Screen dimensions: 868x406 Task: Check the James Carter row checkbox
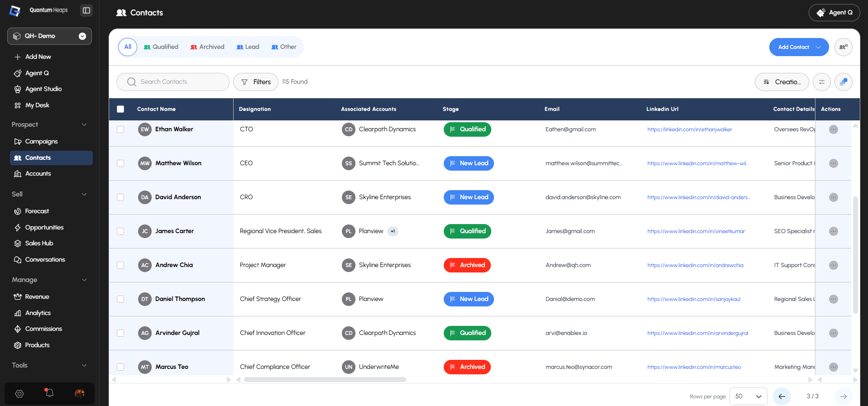(120, 231)
